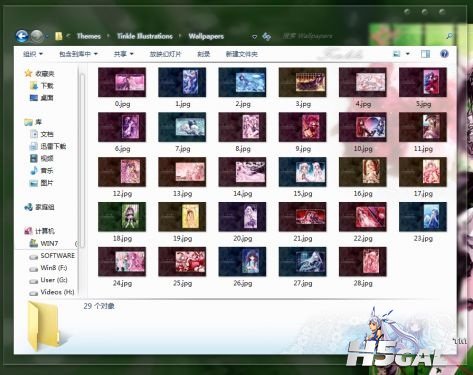473x375 pixels.
Task: Open the 包含到库中 dropdown menu
Action: click(x=78, y=54)
